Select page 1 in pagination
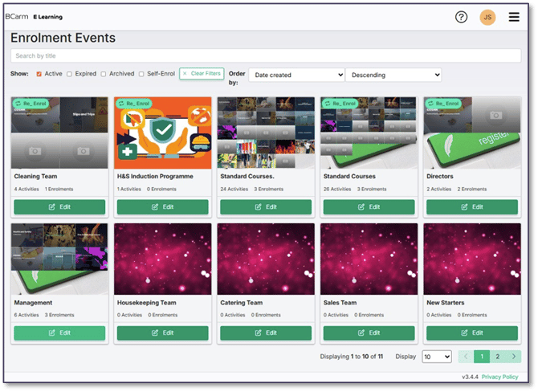538x392 pixels. coord(482,356)
